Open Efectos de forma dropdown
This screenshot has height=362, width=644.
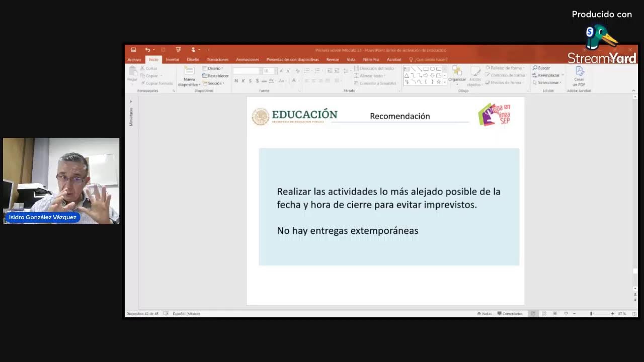(x=505, y=82)
